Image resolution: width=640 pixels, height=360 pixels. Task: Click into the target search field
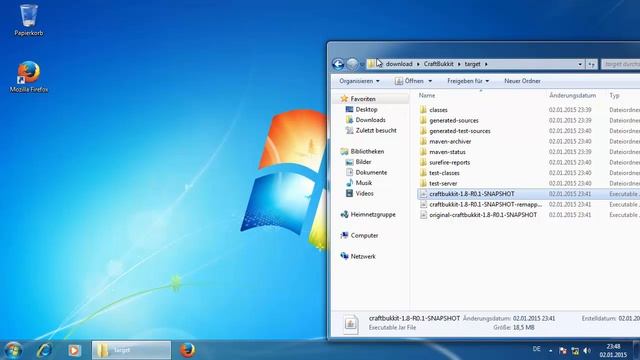click(621, 64)
